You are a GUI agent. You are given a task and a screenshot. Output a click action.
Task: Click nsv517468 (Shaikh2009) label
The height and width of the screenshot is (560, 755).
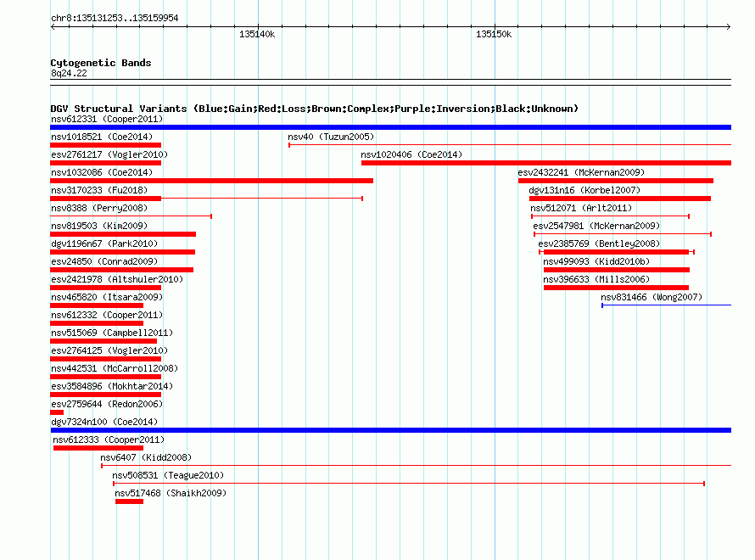tap(171, 493)
